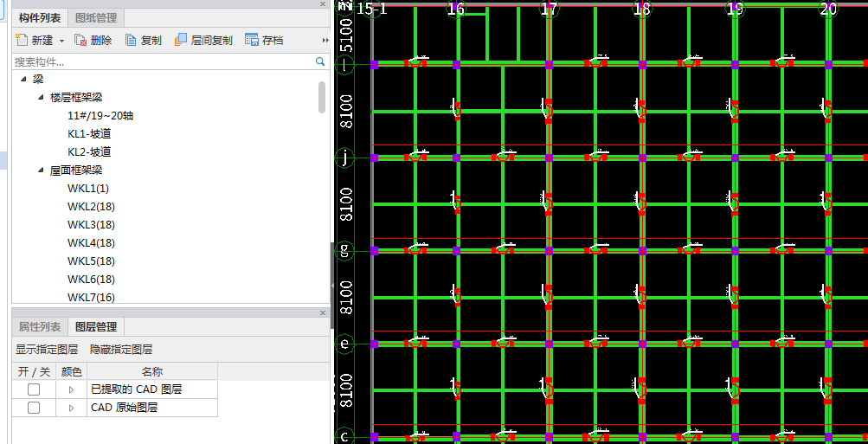Collapse the 梁 tree node
Image resolution: width=868 pixels, height=444 pixels.
(23, 79)
